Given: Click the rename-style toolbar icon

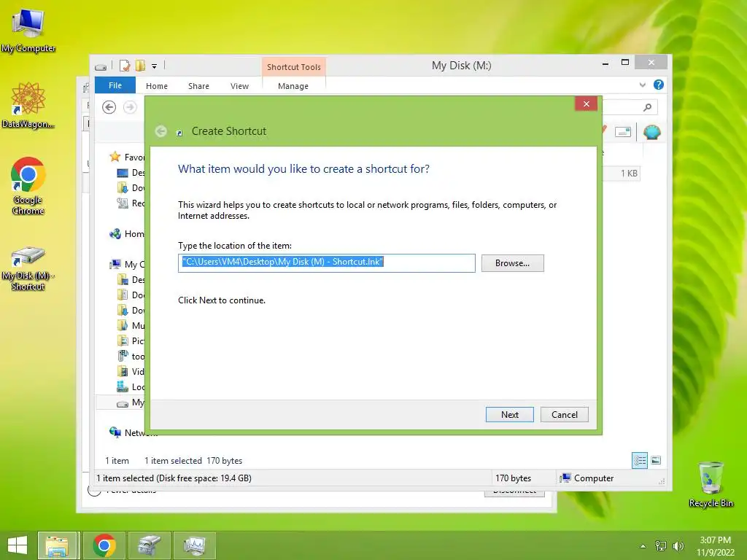Looking at the screenshot, I should coord(623,132).
